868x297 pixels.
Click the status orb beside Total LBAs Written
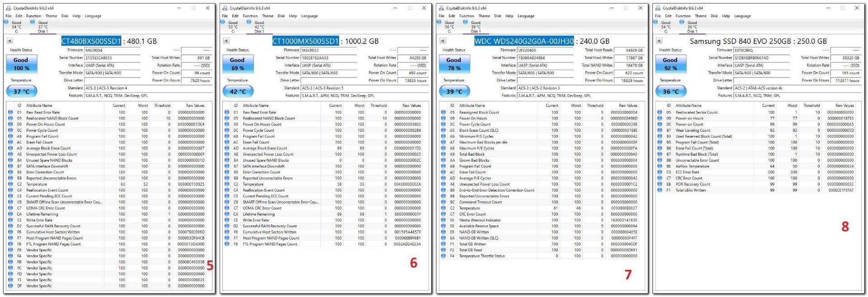tap(660, 190)
